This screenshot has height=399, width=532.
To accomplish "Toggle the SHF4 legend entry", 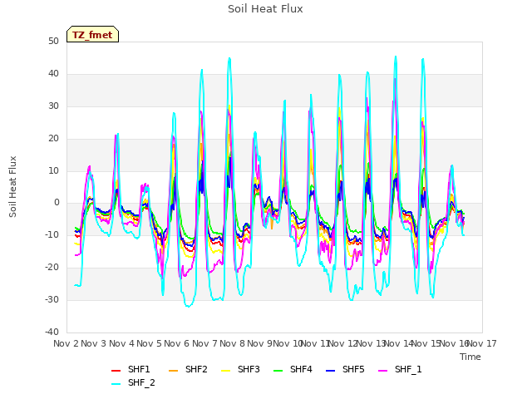I will (293, 369).
